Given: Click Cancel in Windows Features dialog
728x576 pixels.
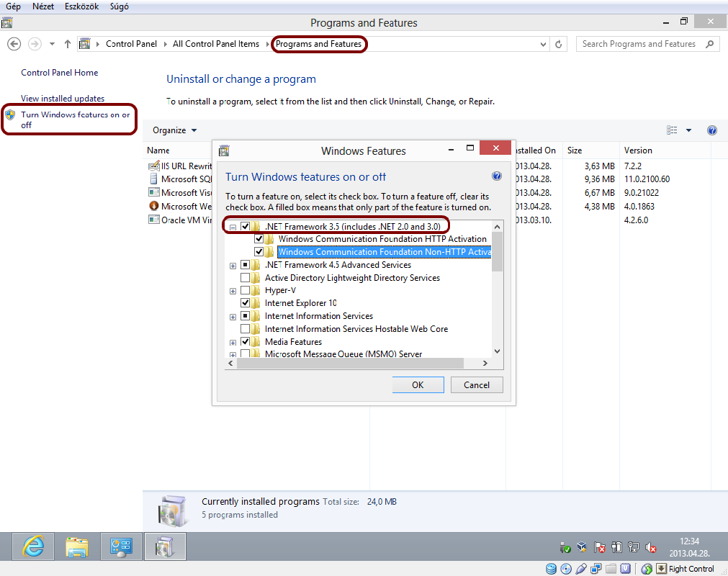Looking at the screenshot, I should pos(477,384).
